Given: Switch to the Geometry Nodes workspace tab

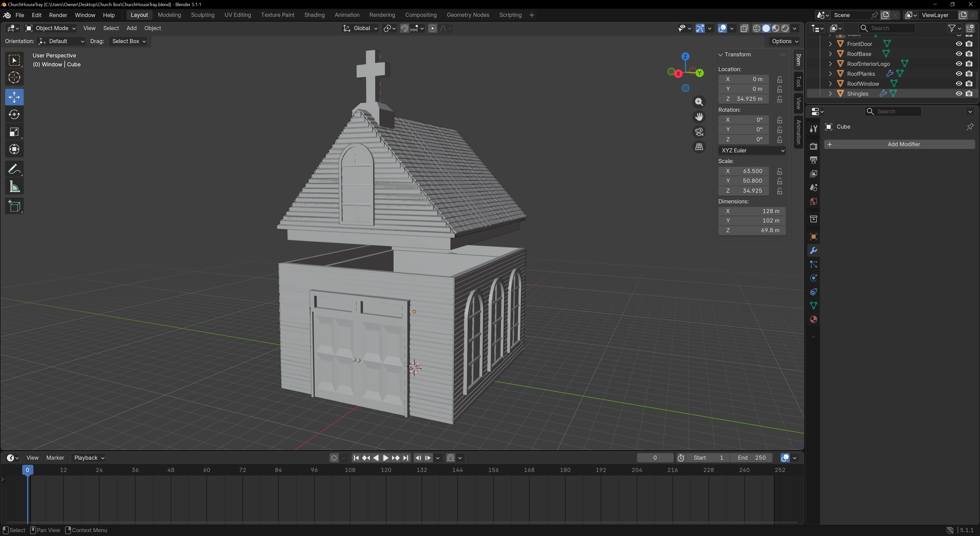Looking at the screenshot, I should tap(468, 15).
